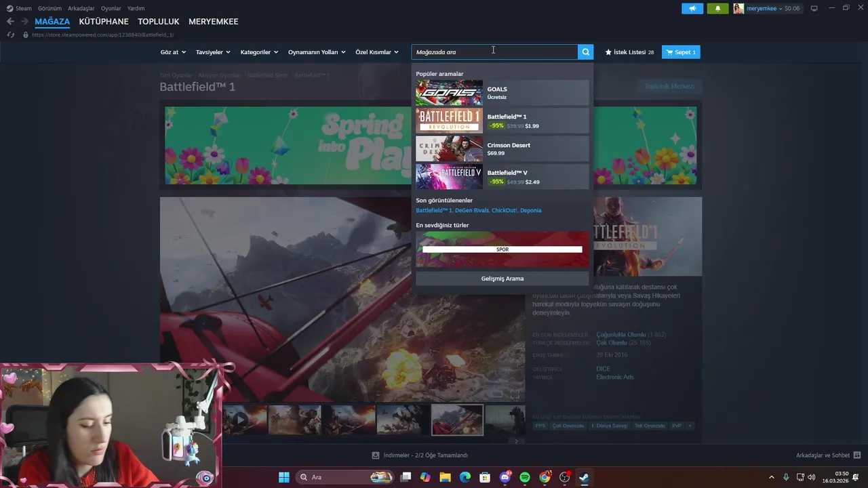Open the clock and date tray area
The height and width of the screenshot is (488, 868).
click(835, 477)
